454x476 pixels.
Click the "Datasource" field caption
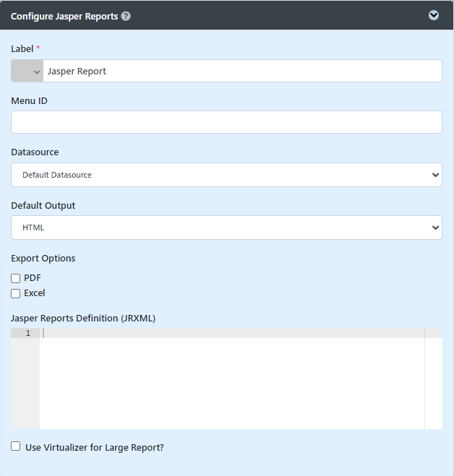(x=35, y=152)
